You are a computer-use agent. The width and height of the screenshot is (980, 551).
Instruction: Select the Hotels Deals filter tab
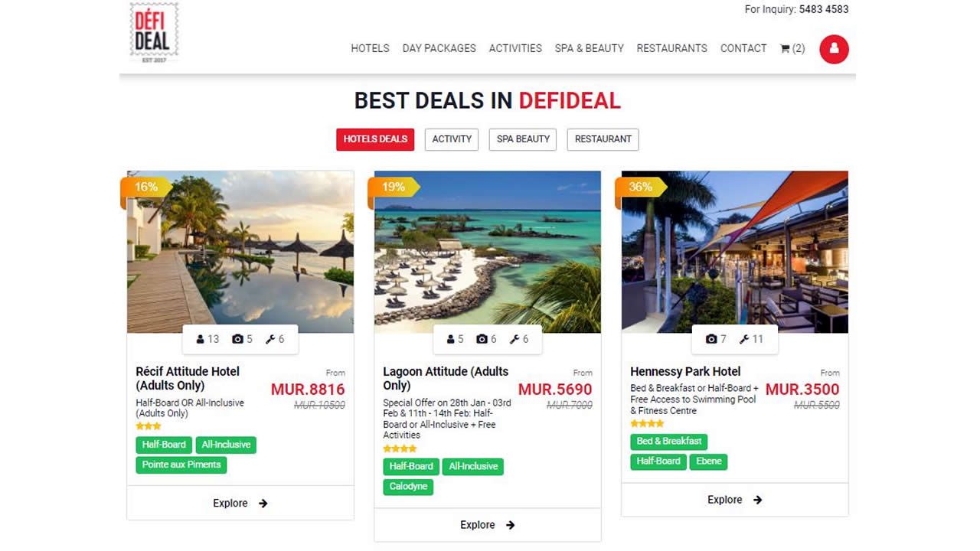click(375, 139)
